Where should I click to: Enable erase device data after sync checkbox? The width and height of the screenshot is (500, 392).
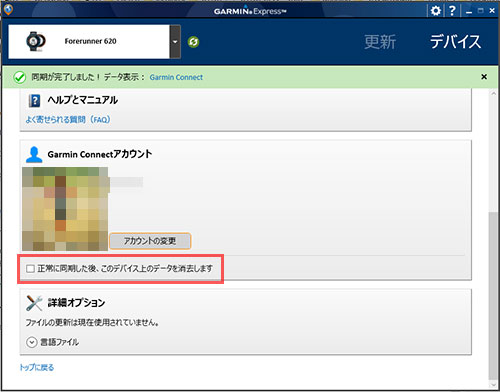(30, 269)
